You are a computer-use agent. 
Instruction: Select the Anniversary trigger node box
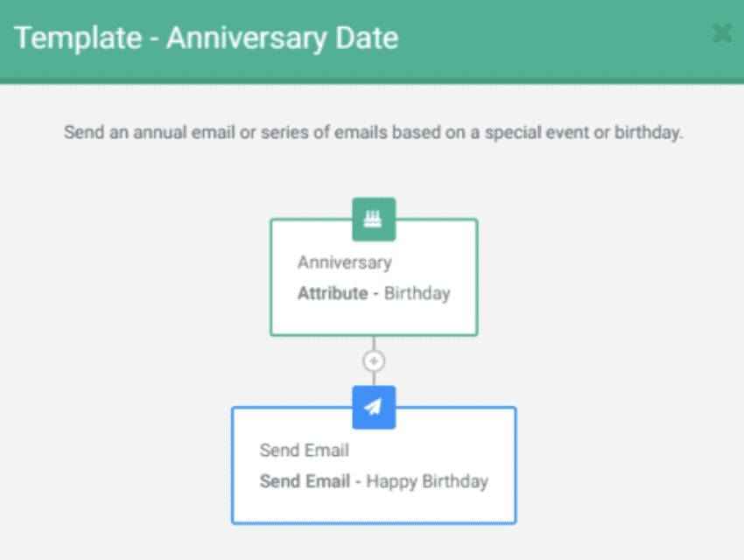[x=374, y=277]
